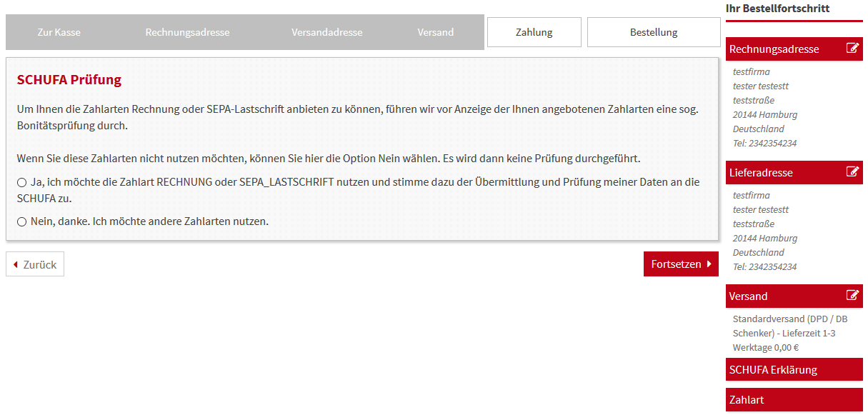Click 'tester testestt' under Lieferadresse
This screenshot has width=868, height=420.
(761, 210)
